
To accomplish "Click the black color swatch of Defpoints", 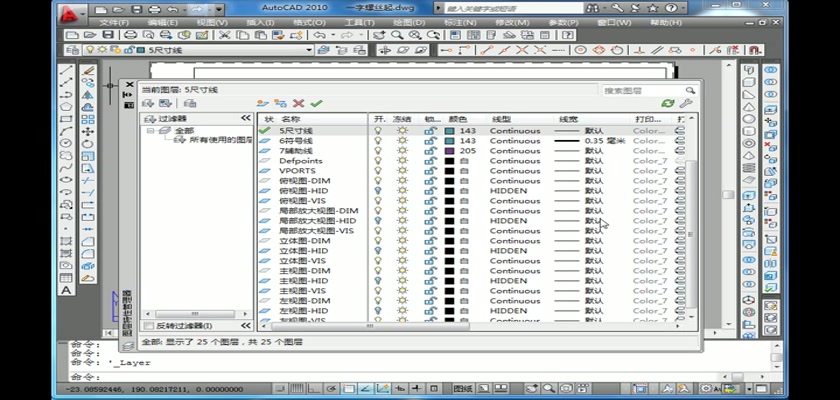I will [449, 161].
